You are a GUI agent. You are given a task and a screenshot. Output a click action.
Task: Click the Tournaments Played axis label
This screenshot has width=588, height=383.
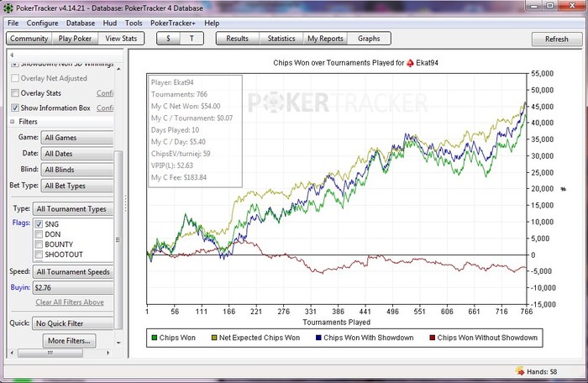(336, 323)
